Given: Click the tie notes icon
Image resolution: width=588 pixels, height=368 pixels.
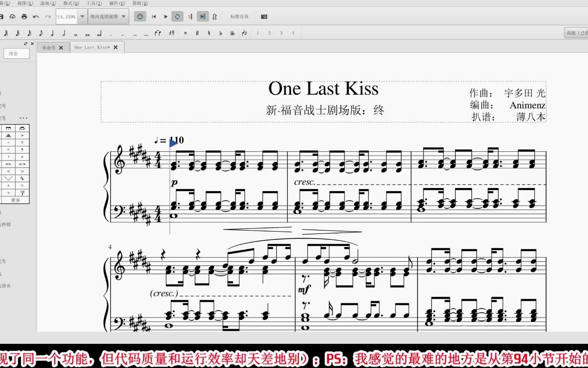Looking at the screenshot, I should tap(158, 33).
